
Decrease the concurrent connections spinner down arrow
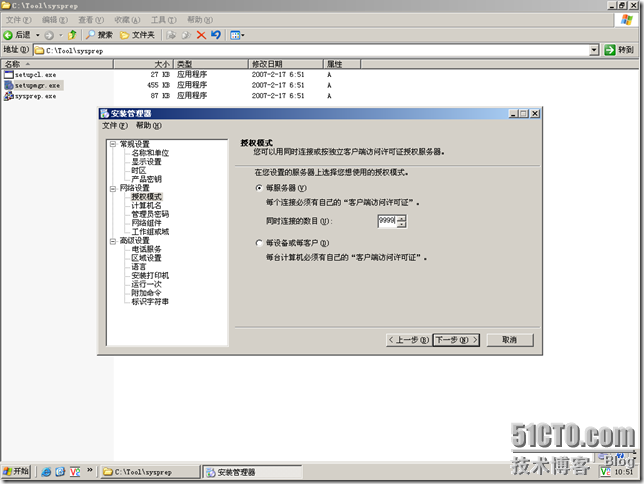point(401,224)
